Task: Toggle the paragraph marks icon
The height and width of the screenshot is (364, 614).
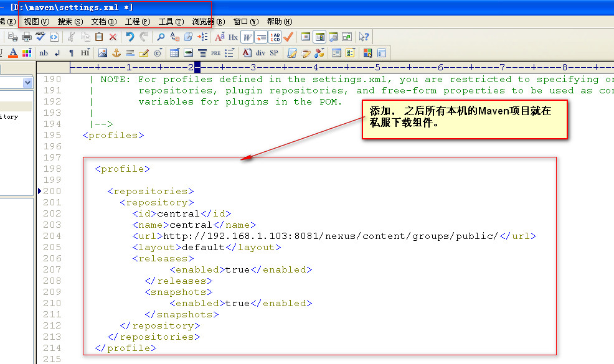Action: pyautogui.click(x=70, y=52)
